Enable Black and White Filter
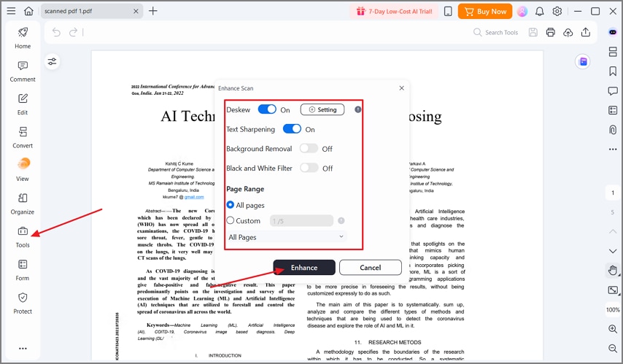 pyautogui.click(x=309, y=168)
